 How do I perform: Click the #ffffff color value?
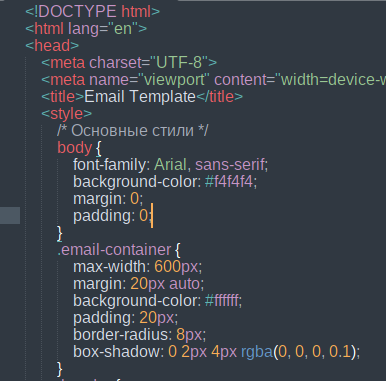pyautogui.click(x=222, y=301)
